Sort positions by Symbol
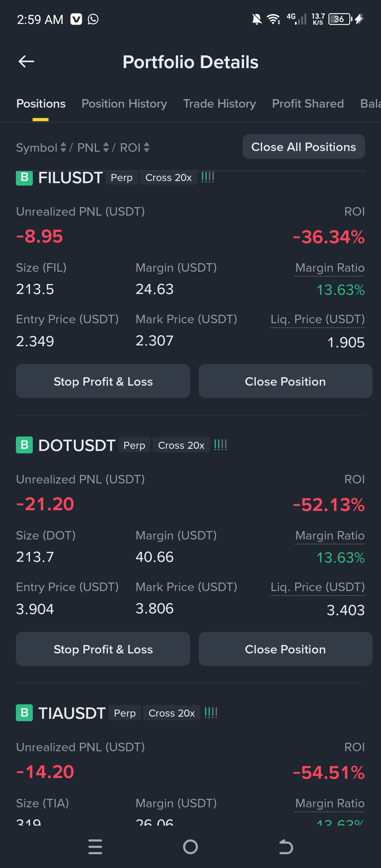The image size is (381, 868). click(x=41, y=147)
